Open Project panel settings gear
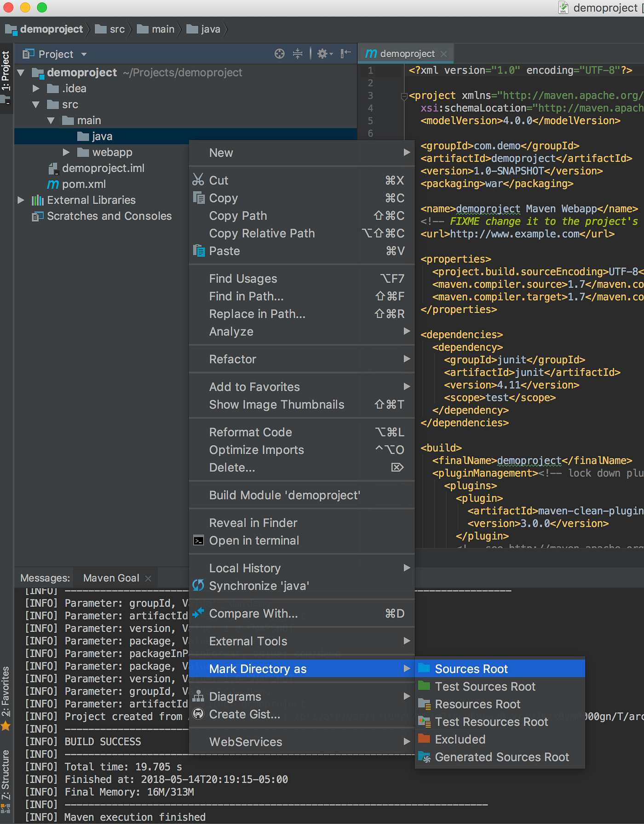Image resolution: width=644 pixels, height=824 pixels. [x=324, y=54]
